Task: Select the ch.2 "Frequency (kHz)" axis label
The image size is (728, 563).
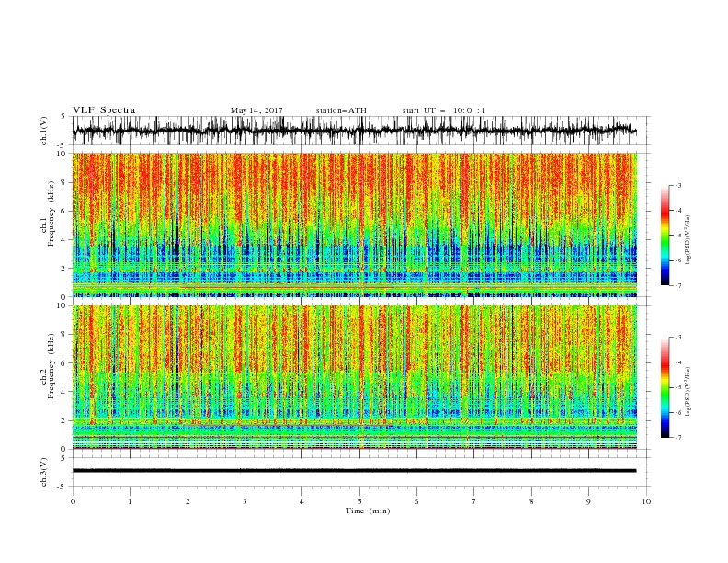Action: [x=51, y=365]
